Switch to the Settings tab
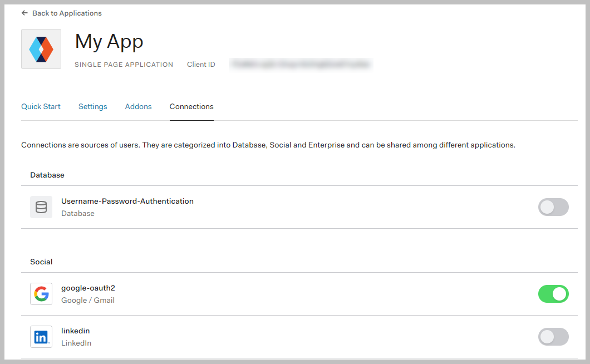 click(93, 106)
